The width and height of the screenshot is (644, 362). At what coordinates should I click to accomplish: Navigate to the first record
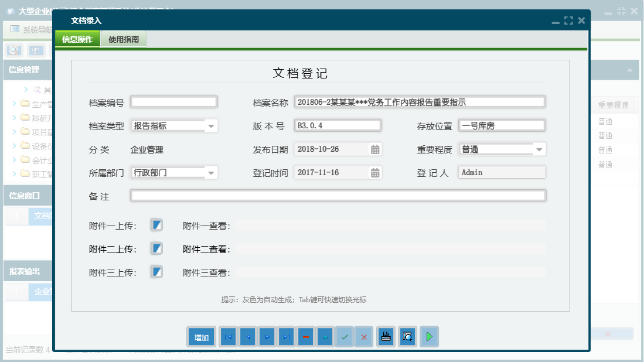[228, 337]
